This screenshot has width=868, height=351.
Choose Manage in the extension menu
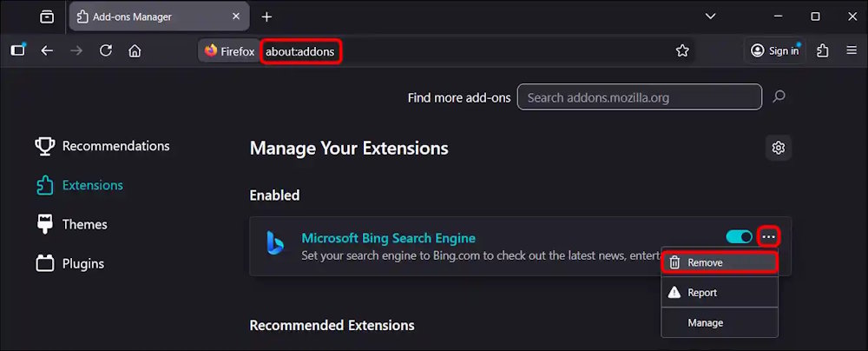coord(719,322)
